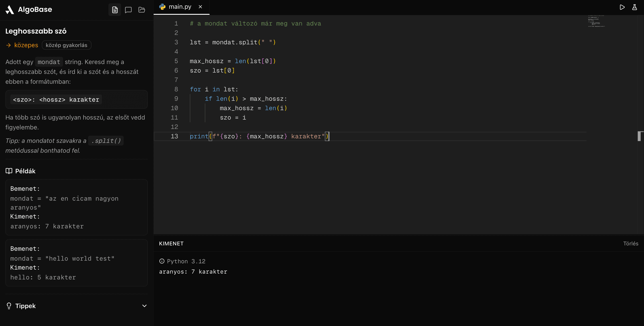Click the Python 3.12 info icon
The width and height of the screenshot is (644, 326).
pos(162,261)
